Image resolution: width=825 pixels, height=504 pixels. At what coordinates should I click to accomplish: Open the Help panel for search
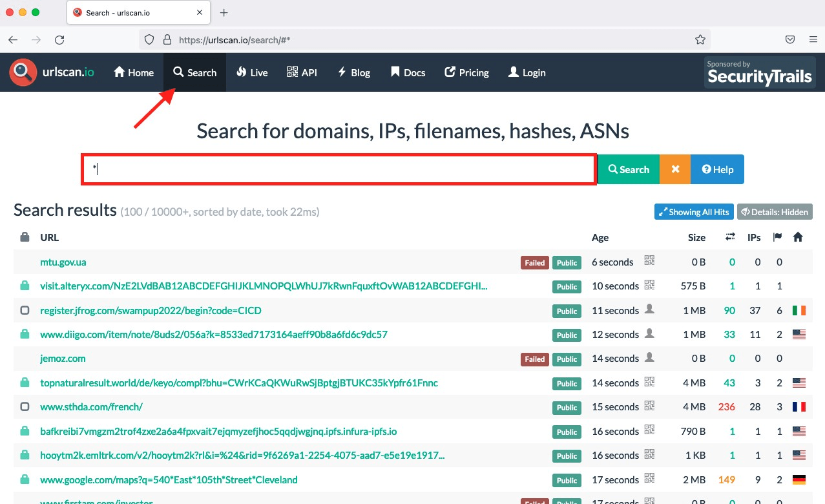(717, 169)
